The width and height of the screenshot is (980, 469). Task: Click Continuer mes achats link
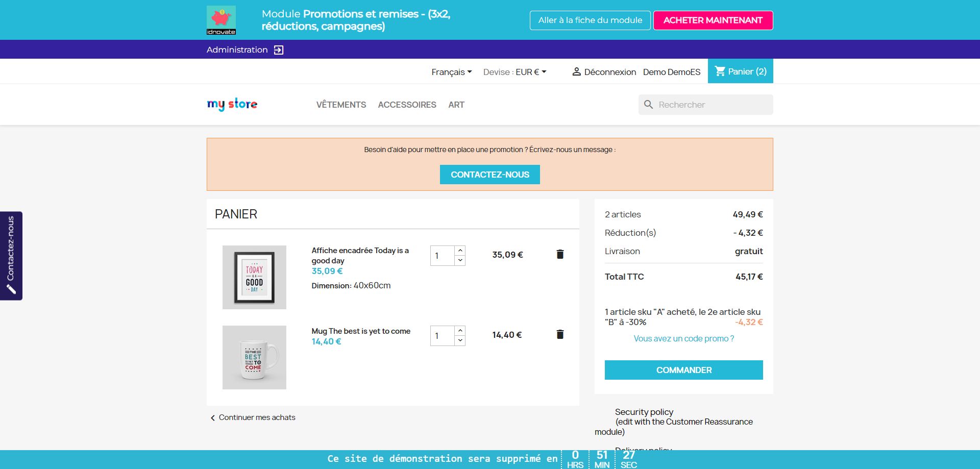(x=257, y=417)
